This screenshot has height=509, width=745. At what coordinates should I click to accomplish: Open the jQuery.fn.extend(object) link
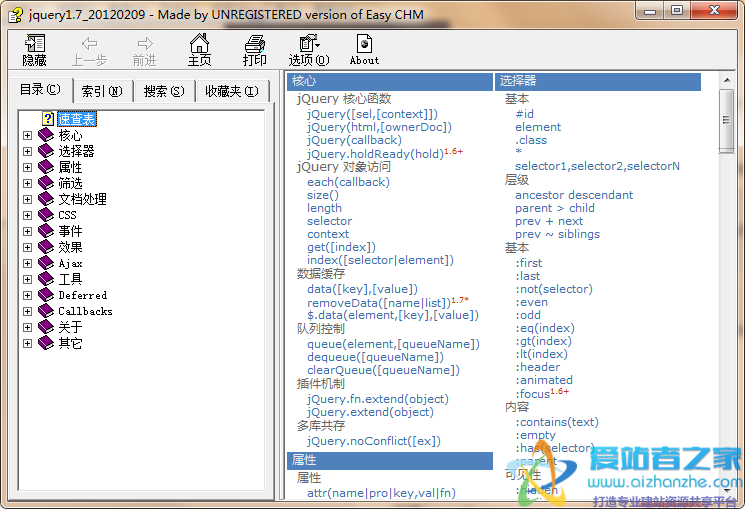(378, 399)
